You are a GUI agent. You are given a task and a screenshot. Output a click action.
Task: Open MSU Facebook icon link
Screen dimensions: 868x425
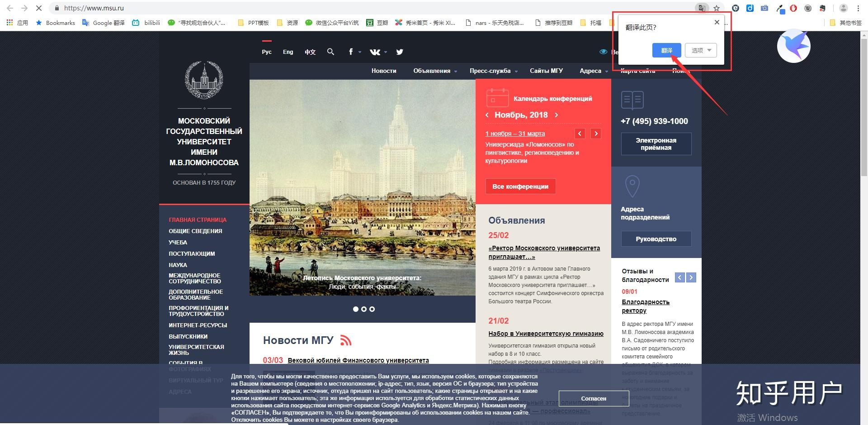coord(351,52)
